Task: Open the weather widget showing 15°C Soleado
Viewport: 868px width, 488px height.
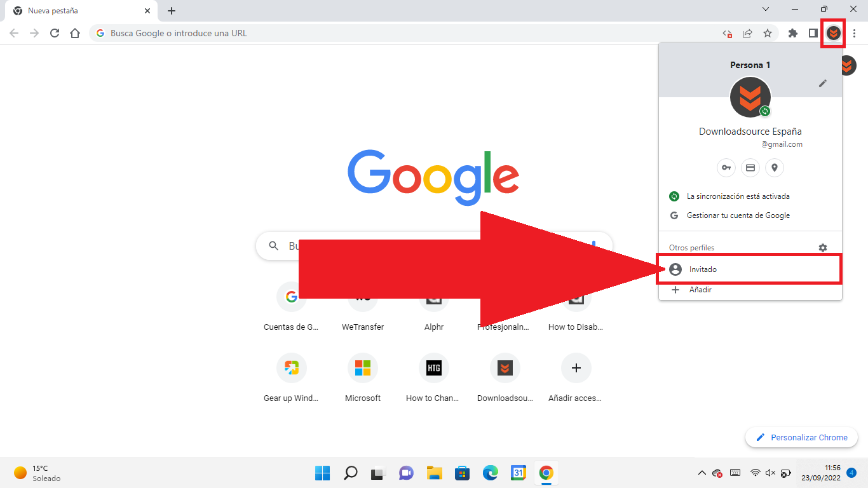Action: point(38,473)
